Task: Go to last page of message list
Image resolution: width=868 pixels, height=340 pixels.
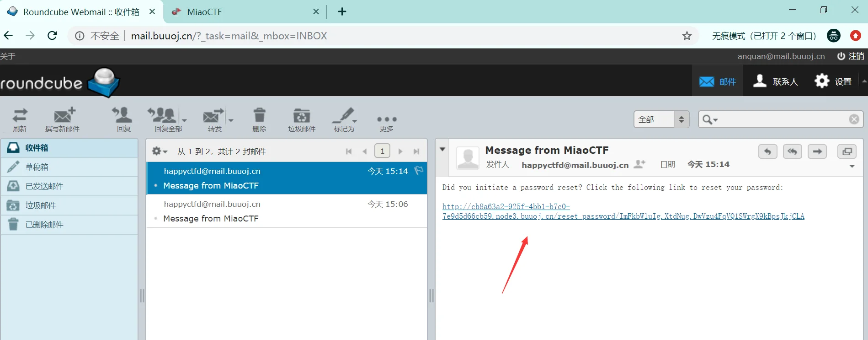Action: (416, 151)
